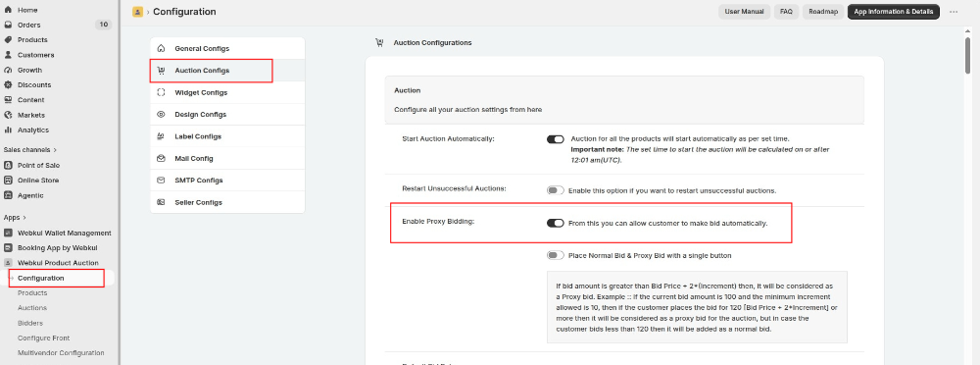
Task: Click the Online Store icon
Action: 8,181
